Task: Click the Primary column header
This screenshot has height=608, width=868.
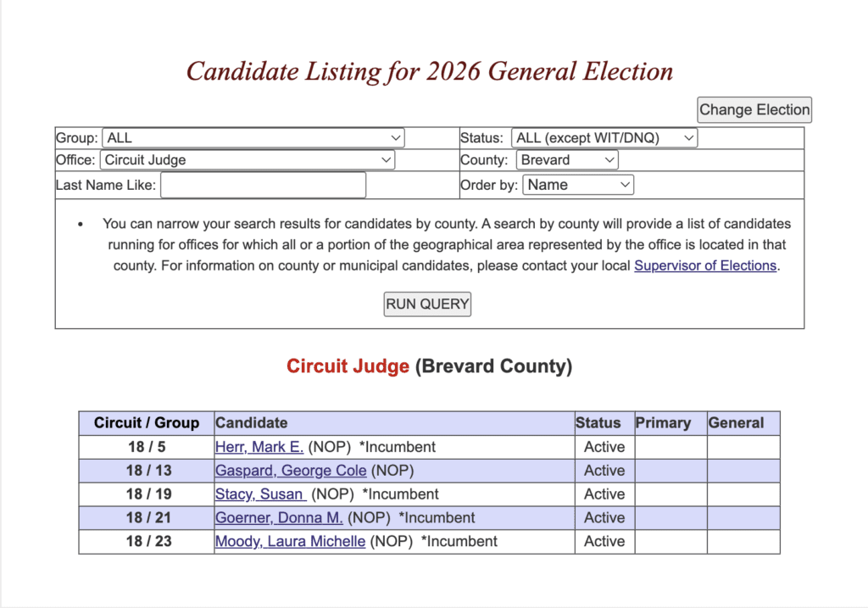Action: 663,423
